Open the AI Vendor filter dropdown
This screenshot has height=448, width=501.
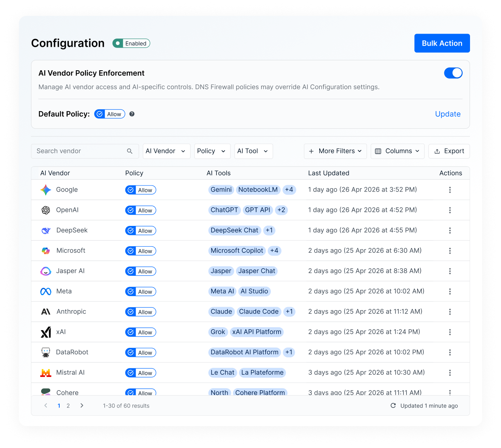pos(166,151)
